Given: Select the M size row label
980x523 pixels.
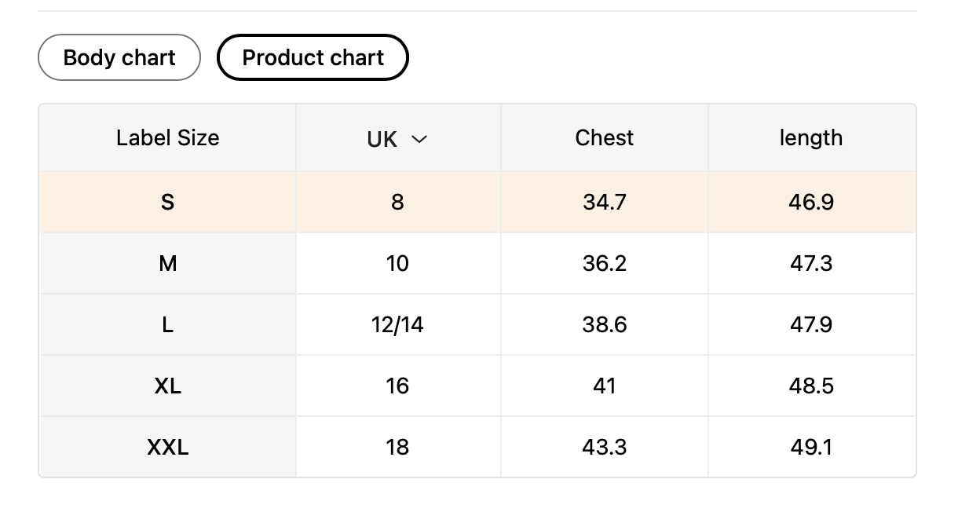Looking at the screenshot, I should 167,264.
